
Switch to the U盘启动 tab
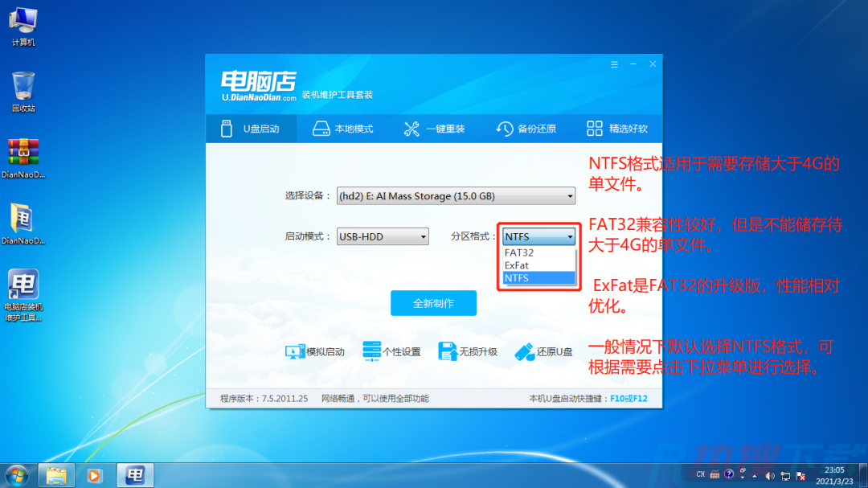(251, 129)
